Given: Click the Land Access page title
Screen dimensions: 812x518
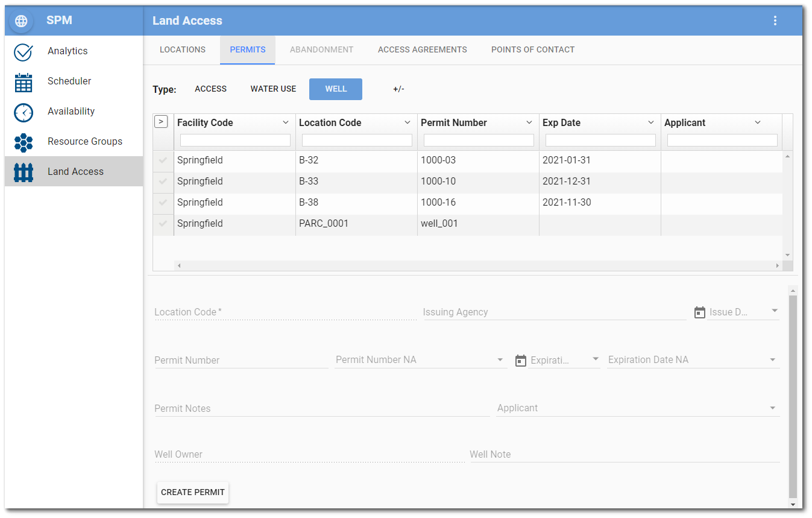Looking at the screenshot, I should click(187, 21).
